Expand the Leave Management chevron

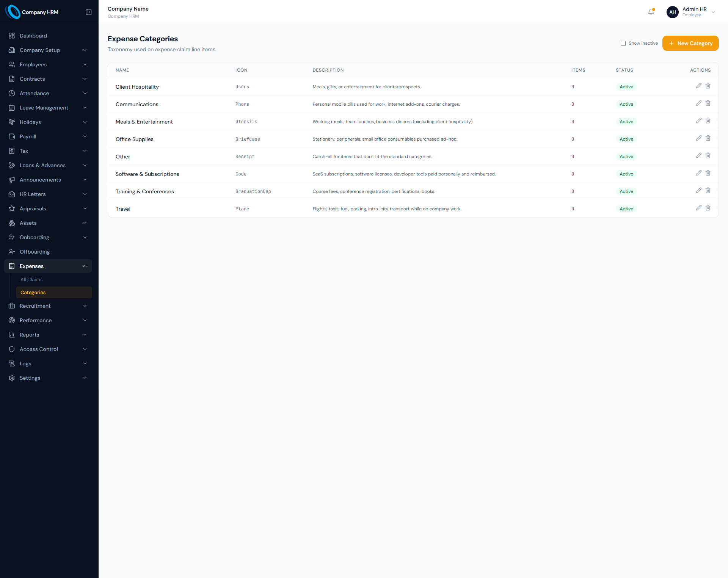85,108
